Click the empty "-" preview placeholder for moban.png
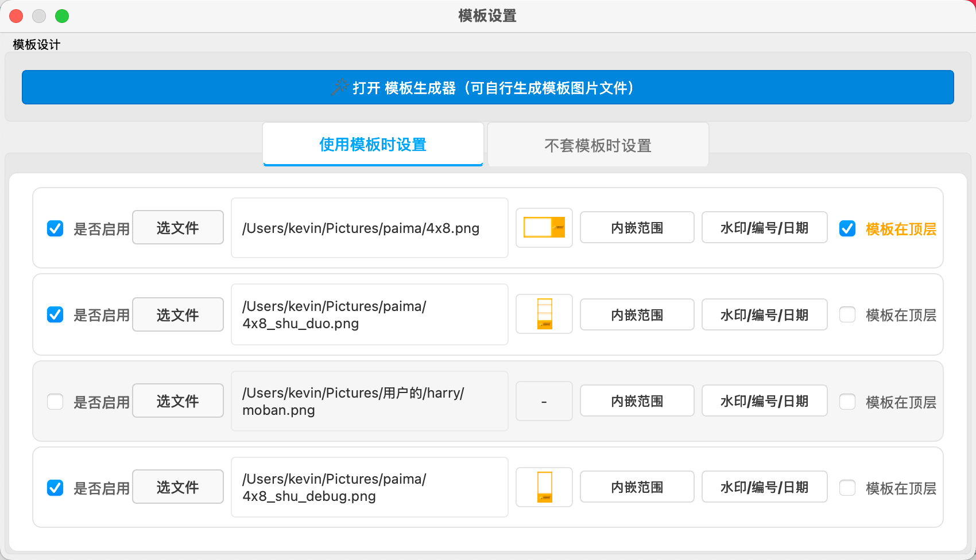 pos(544,400)
